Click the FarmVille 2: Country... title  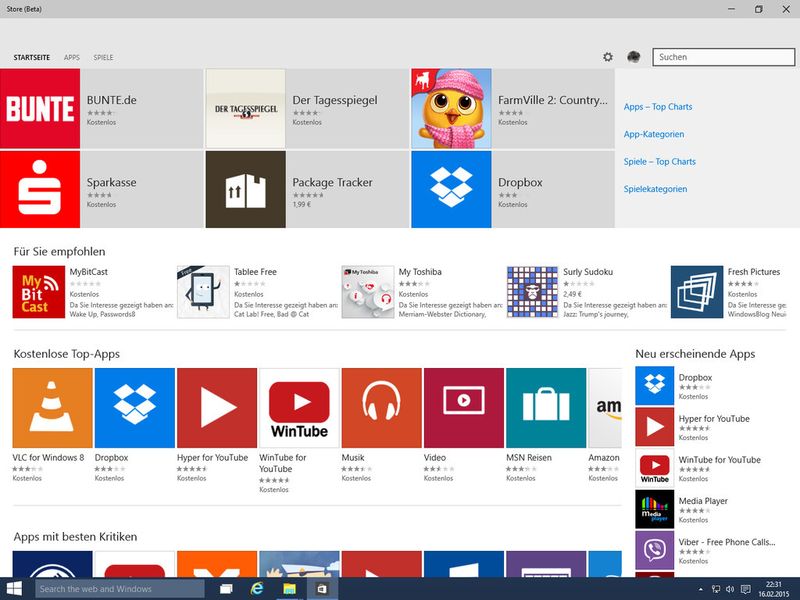tap(553, 100)
